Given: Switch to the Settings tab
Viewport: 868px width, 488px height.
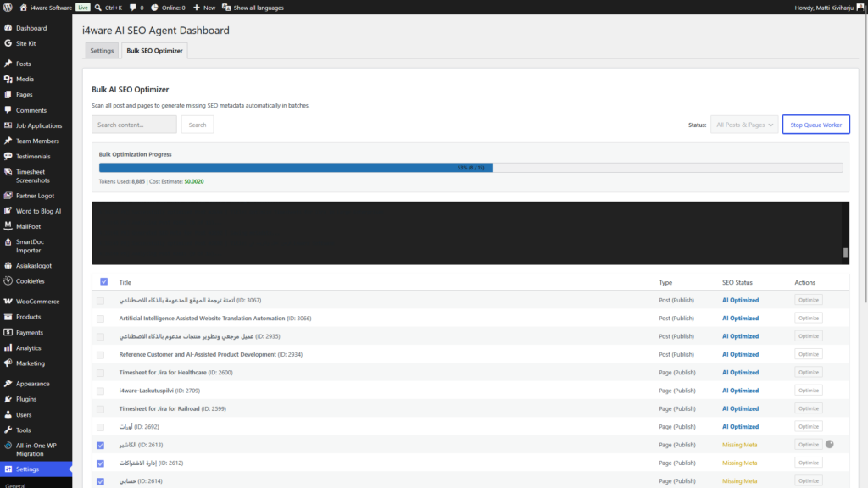Looking at the screenshot, I should point(102,50).
